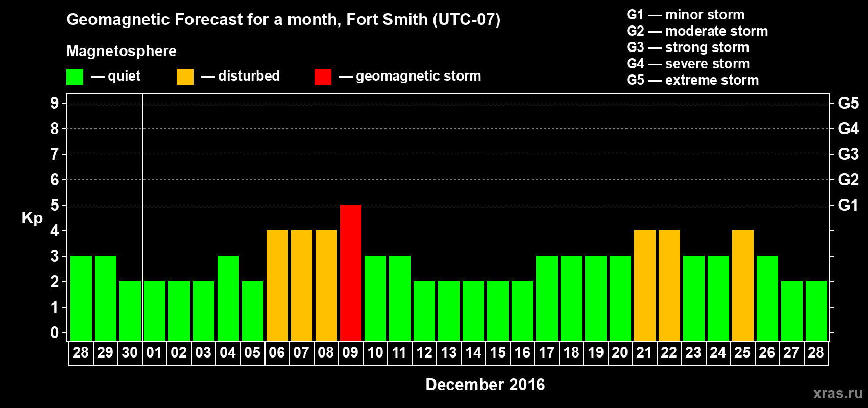Select the orange bar above day 21
This screenshot has width=868, height=408.
(x=645, y=285)
